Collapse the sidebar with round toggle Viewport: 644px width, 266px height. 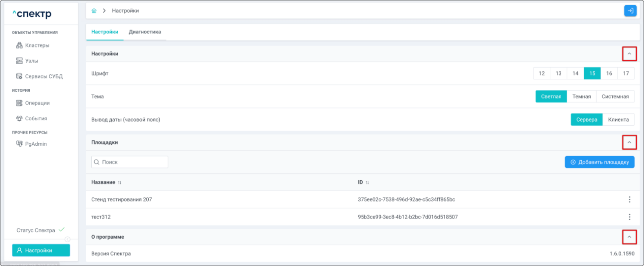[x=68, y=239]
